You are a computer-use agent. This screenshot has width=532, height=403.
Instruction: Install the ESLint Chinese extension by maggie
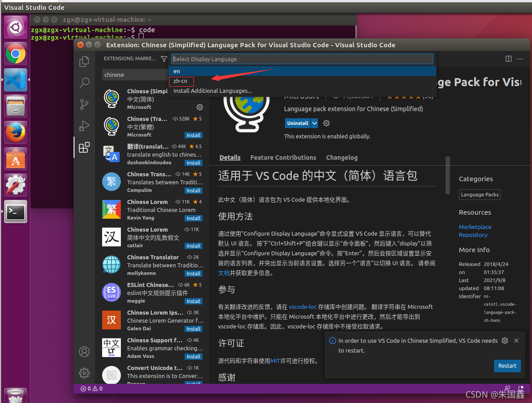[194, 301]
